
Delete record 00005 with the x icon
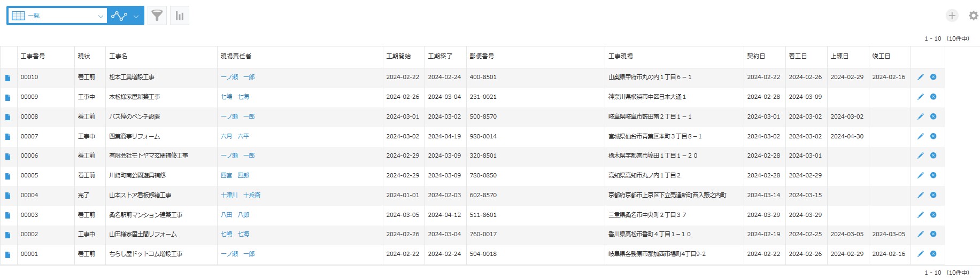point(933,175)
